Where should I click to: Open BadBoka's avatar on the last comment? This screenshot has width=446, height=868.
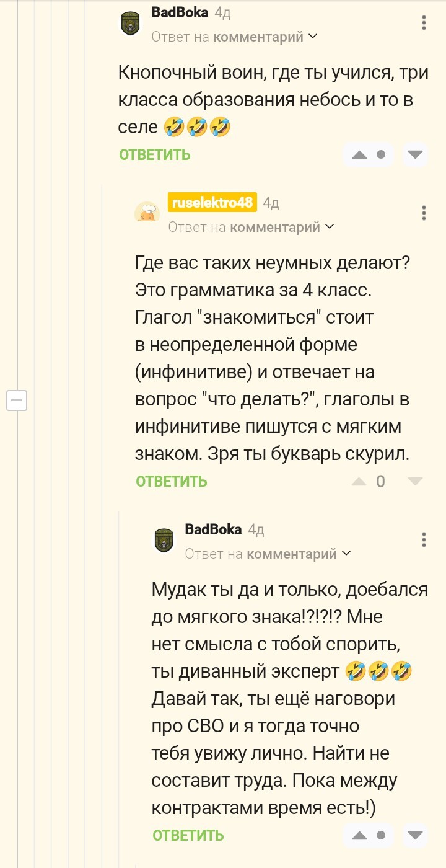tap(164, 540)
